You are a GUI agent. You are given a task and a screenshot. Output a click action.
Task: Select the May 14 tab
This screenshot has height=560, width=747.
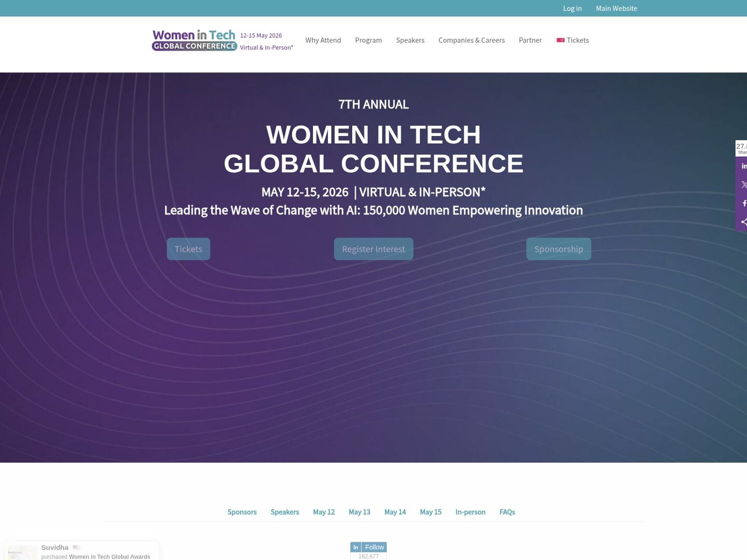click(x=395, y=512)
